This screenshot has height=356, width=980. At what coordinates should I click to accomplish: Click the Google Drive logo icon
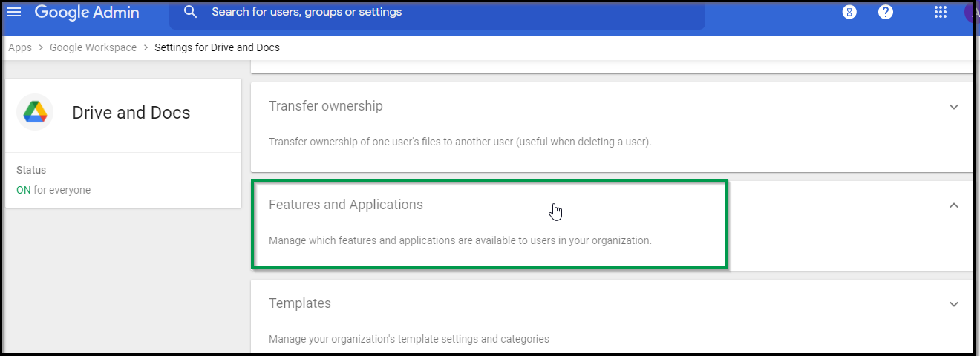pyautogui.click(x=35, y=113)
